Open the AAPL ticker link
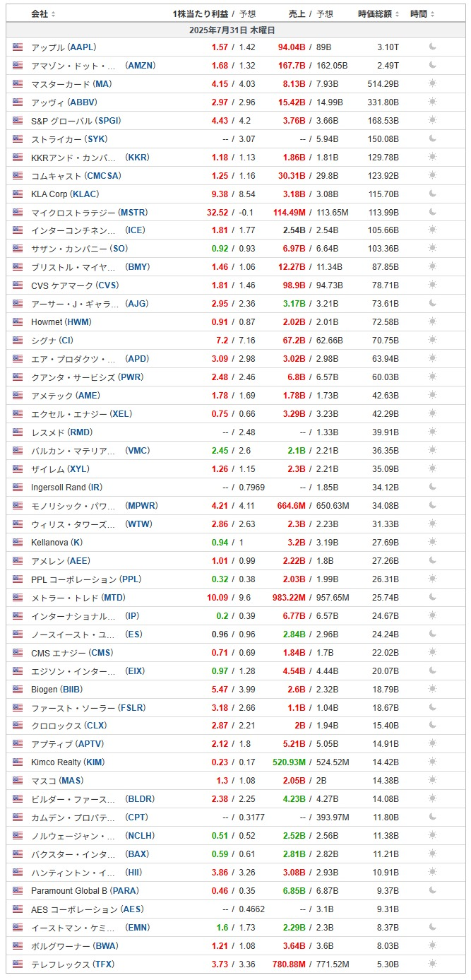 (x=82, y=47)
